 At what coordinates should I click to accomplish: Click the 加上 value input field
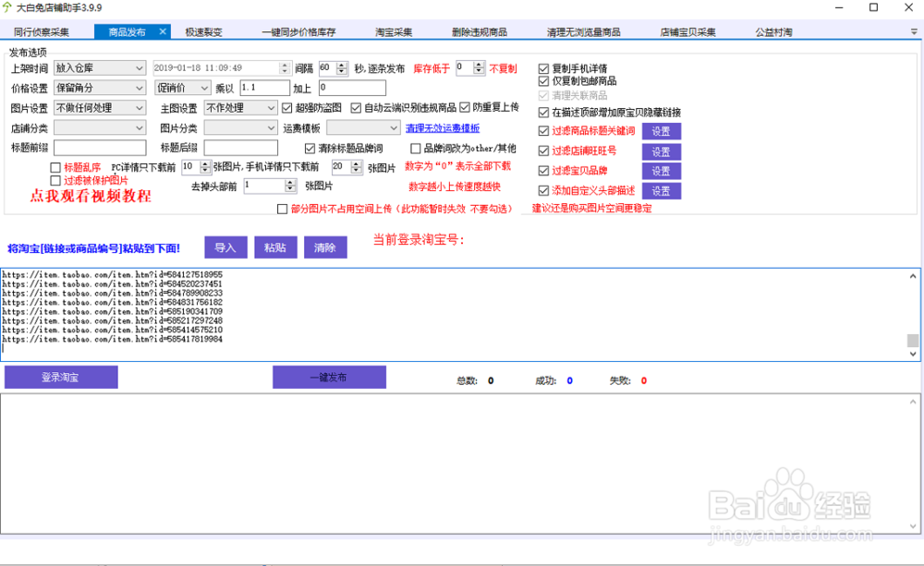(352, 88)
